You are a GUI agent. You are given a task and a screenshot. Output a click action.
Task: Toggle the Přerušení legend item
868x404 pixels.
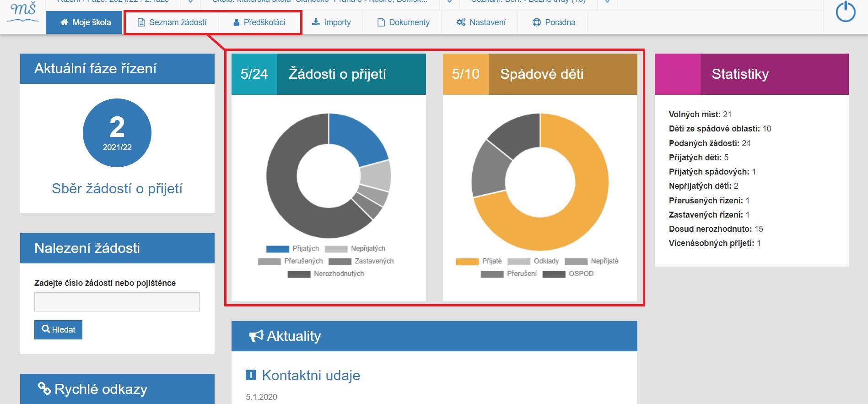[509, 274]
